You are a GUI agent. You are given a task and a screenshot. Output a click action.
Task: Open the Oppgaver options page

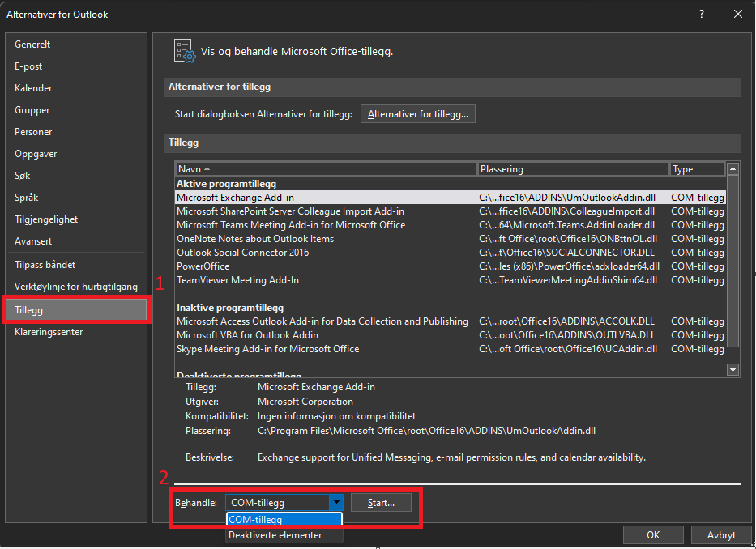(76, 154)
